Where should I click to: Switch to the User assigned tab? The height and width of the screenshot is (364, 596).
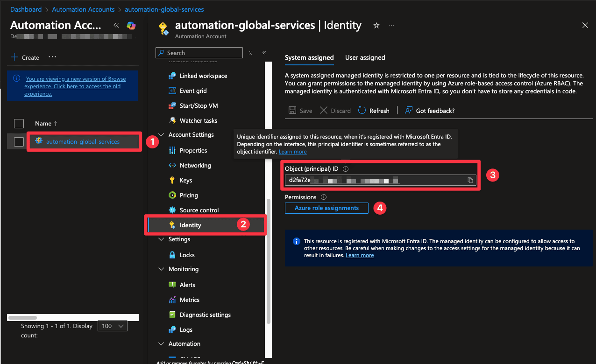pyautogui.click(x=365, y=57)
